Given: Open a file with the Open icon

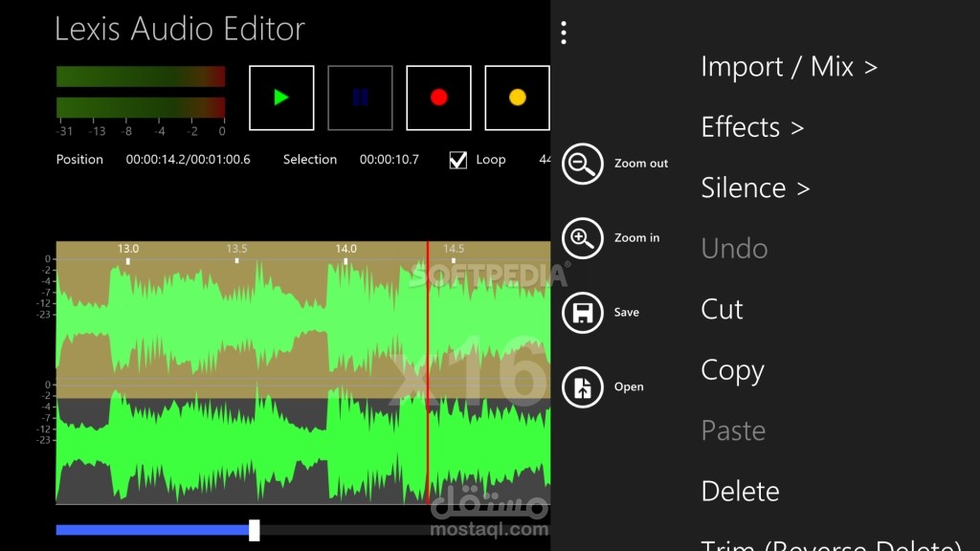Looking at the screenshot, I should tap(583, 386).
